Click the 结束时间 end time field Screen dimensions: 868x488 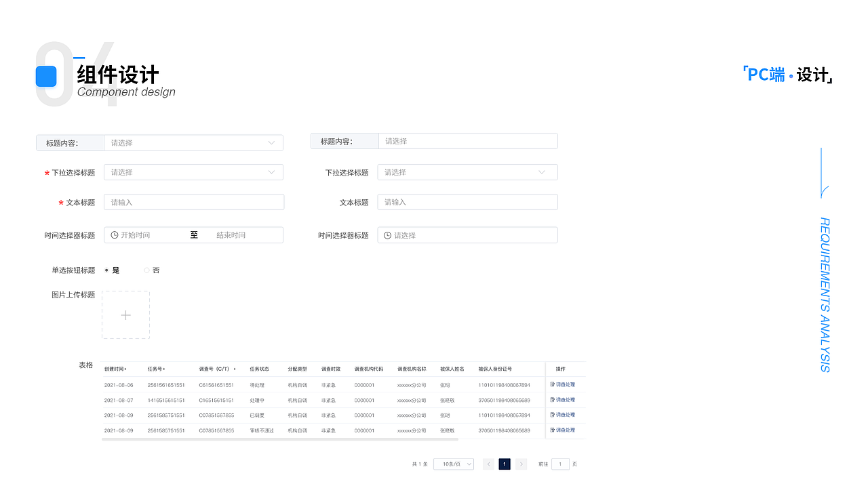231,235
